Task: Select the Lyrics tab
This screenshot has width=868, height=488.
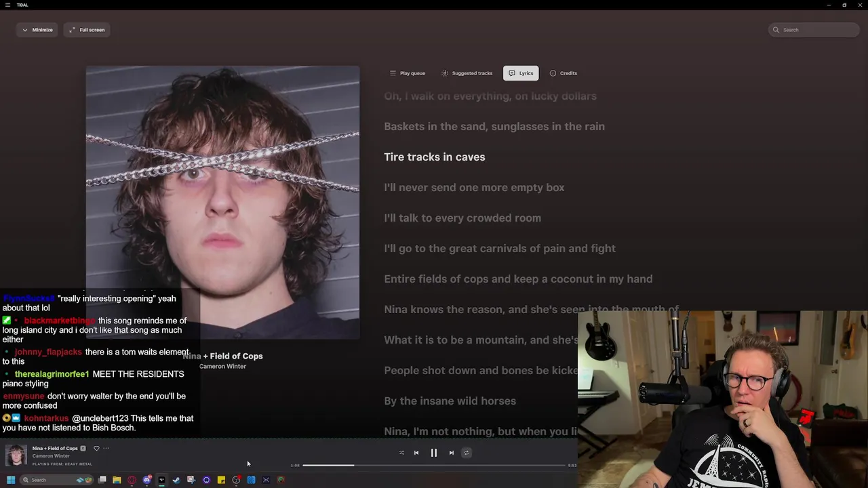Action: coord(521,73)
